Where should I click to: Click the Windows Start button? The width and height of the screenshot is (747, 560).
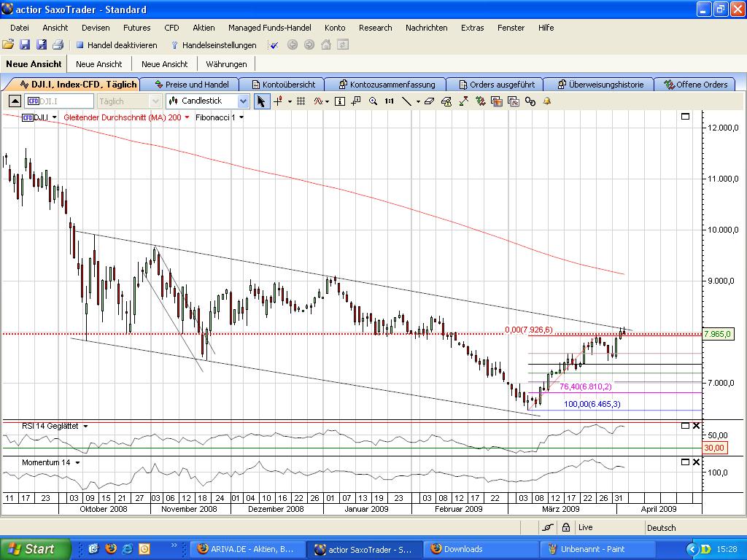[35, 549]
